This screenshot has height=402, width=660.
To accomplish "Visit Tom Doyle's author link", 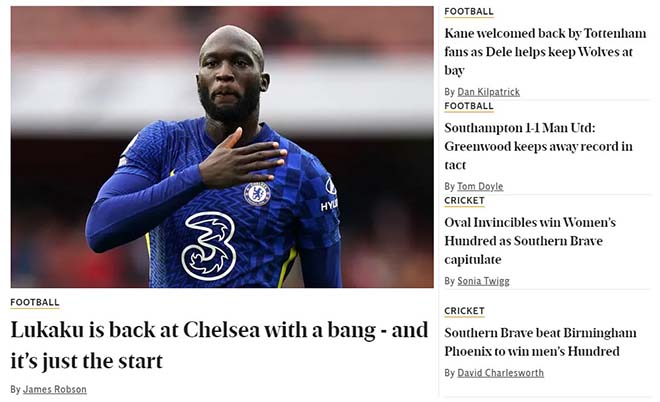I will click(x=480, y=186).
